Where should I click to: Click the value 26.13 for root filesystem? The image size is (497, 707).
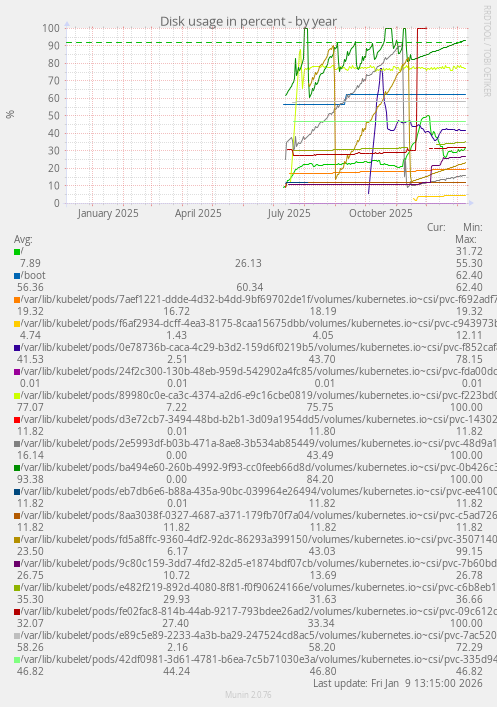(248, 263)
